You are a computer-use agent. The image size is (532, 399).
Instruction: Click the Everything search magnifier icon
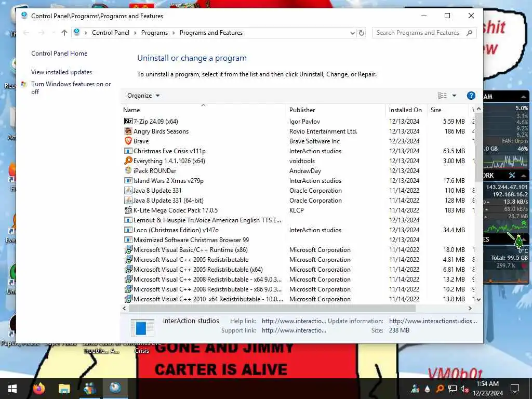(x=128, y=161)
